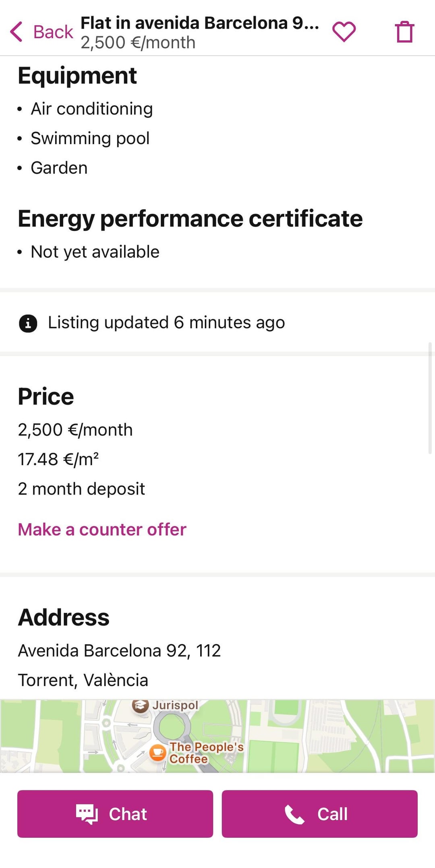Select the Jurispol marker on the map
The height and width of the screenshot is (868, 435).
click(141, 705)
